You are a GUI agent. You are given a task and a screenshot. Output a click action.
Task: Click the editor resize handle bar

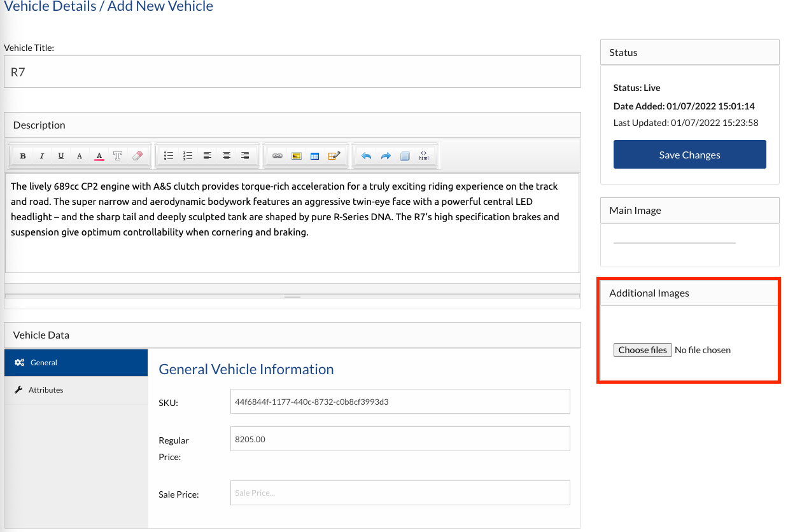[x=292, y=296]
